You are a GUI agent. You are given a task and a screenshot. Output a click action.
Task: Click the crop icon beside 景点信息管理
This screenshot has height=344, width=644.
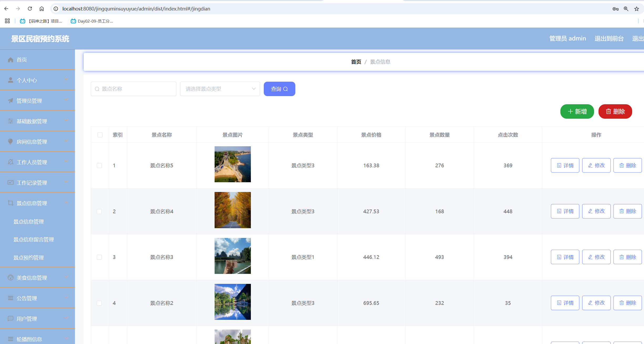(11, 203)
